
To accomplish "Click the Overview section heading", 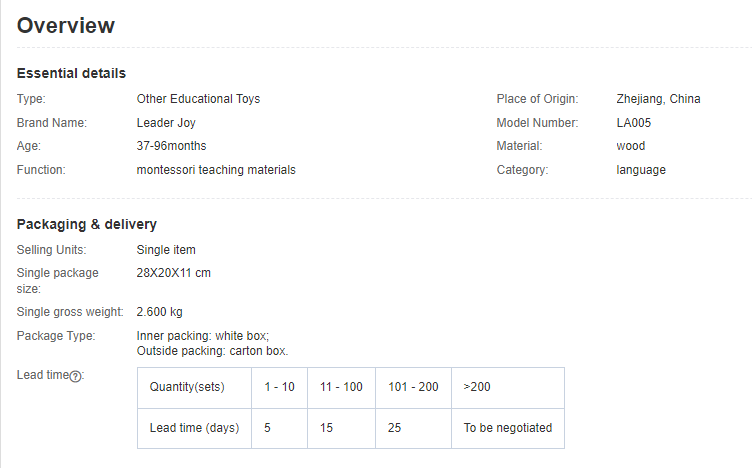I will tap(66, 25).
